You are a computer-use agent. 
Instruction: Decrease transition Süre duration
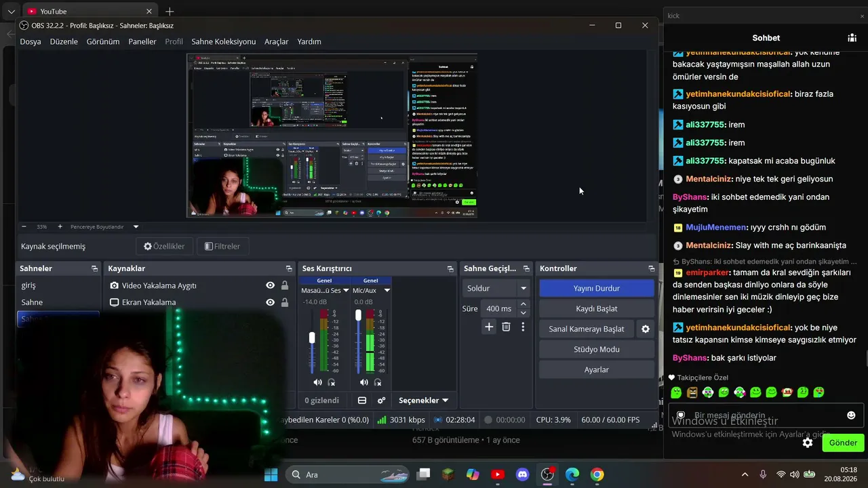[523, 312]
